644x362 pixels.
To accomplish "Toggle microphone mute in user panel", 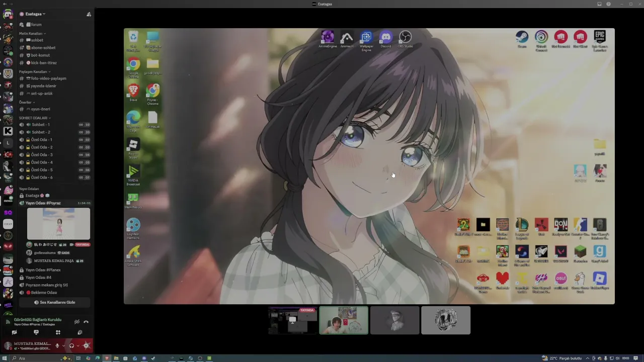I will click(x=57, y=346).
